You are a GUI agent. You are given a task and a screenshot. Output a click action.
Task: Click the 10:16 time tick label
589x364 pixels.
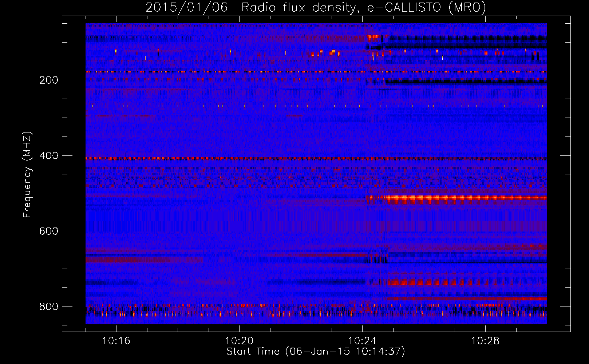(x=116, y=341)
